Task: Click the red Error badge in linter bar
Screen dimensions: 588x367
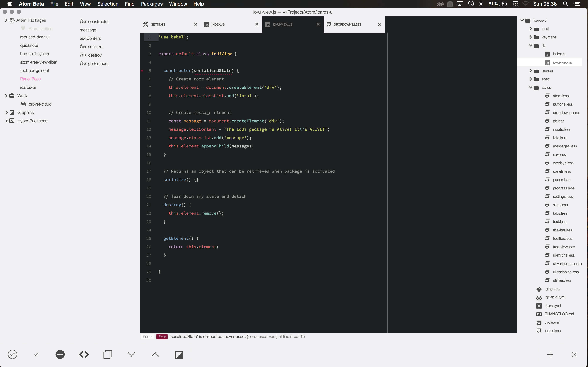Action: [162, 337]
